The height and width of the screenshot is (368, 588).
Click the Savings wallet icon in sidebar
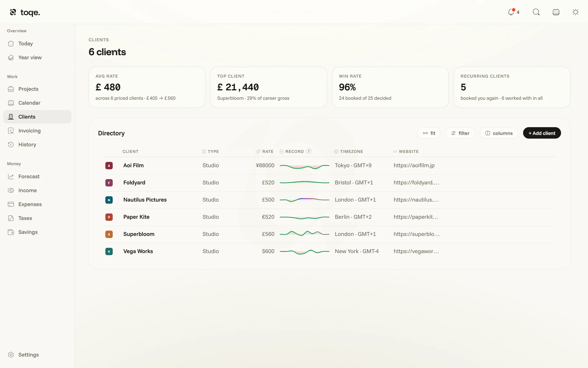[11, 232]
